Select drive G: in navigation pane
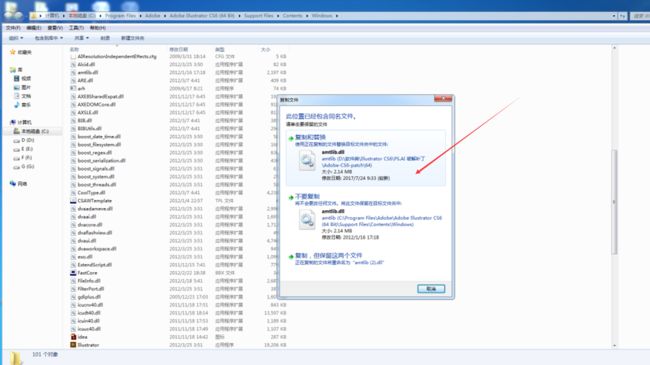The image size is (650, 365). (x=24, y=167)
